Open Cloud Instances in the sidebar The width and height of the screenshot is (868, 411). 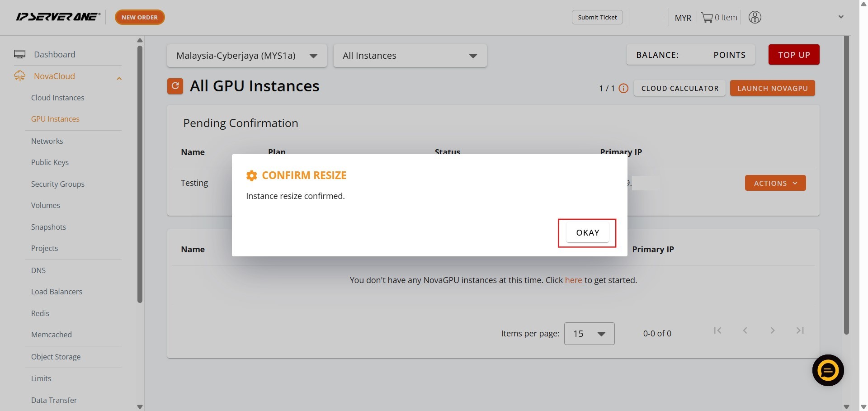(57, 98)
